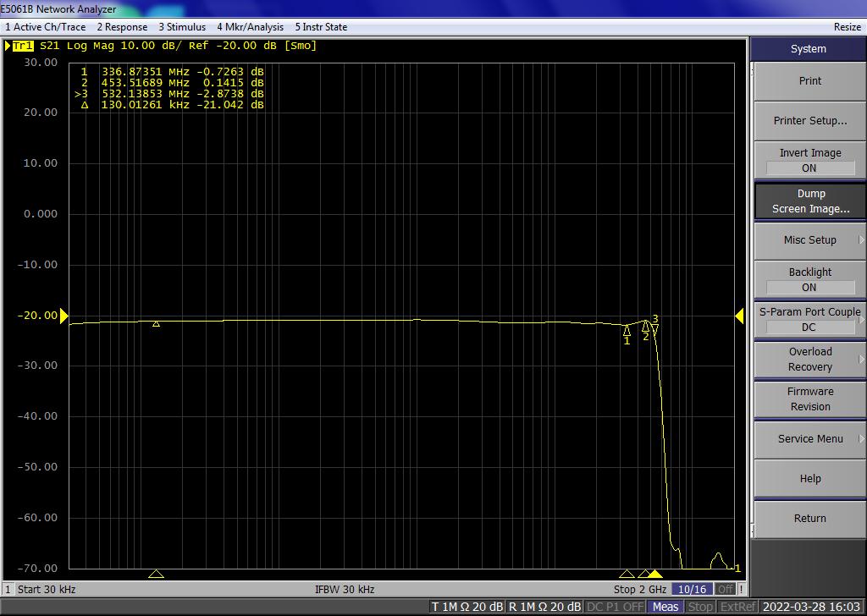Click the reference marker triangle on the trace
Screen dimensions: 867x616
156,323
